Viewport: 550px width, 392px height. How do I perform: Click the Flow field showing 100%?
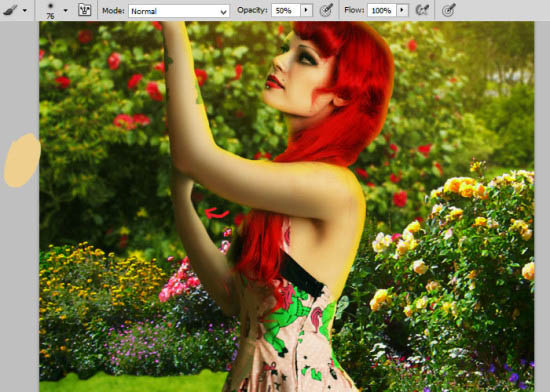tap(382, 11)
